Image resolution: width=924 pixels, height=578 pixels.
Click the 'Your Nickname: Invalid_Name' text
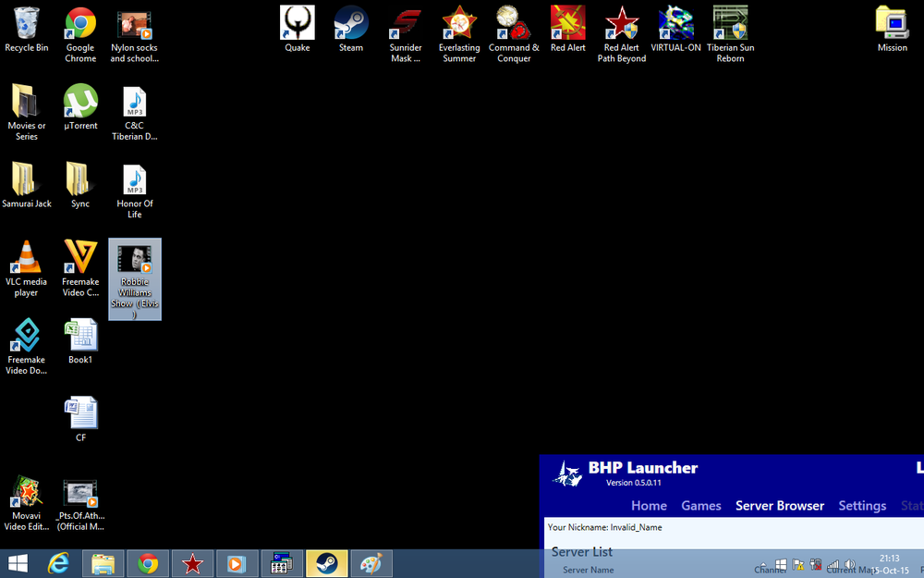(x=604, y=527)
